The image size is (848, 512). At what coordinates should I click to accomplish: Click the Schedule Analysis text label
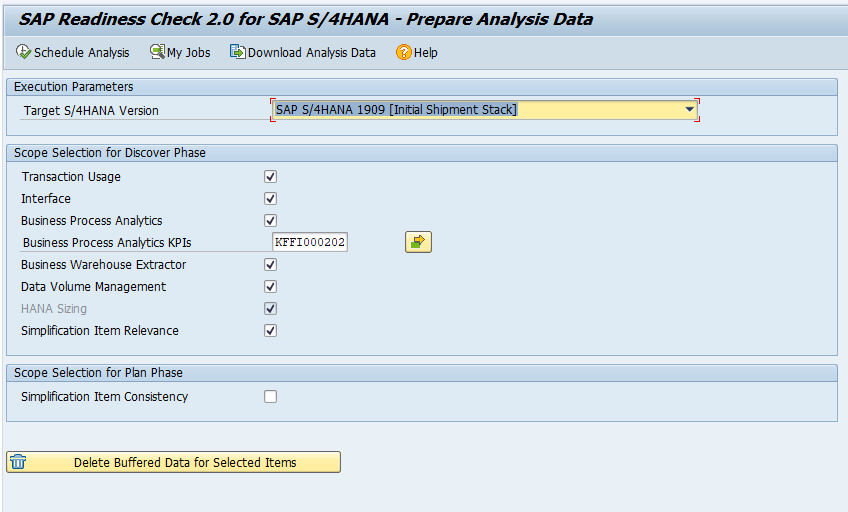(x=82, y=52)
